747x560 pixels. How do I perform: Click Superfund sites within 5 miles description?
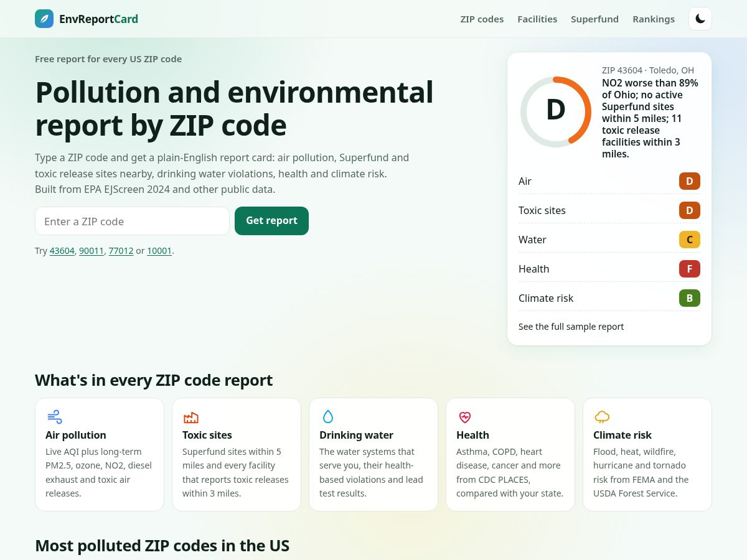point(235,472)
